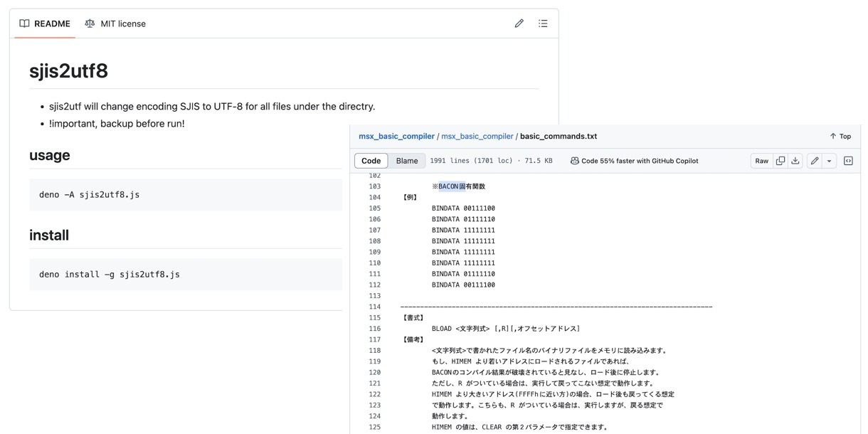The height and width of the screenshot is (434, 868).
Task: Click the Copilot icon in file header
Action: 574,161
